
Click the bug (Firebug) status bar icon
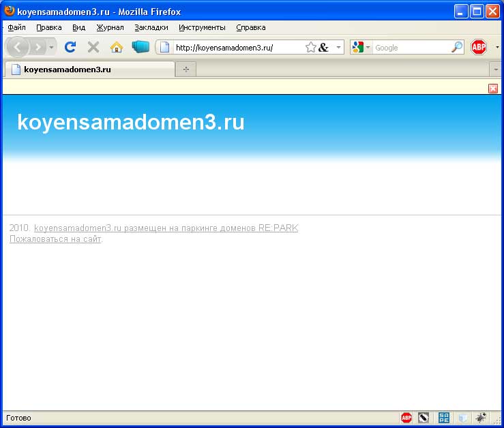coord(481,418)
